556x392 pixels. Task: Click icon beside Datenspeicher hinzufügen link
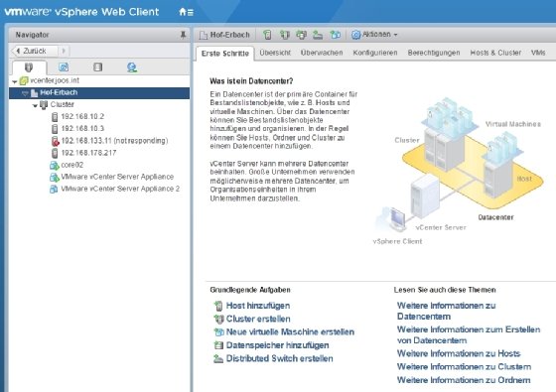pos(218,345)
